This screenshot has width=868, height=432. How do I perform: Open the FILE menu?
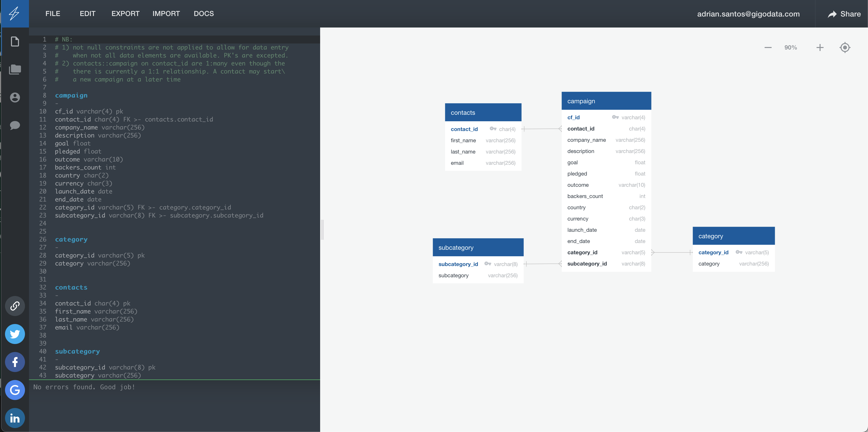(53, 13)
